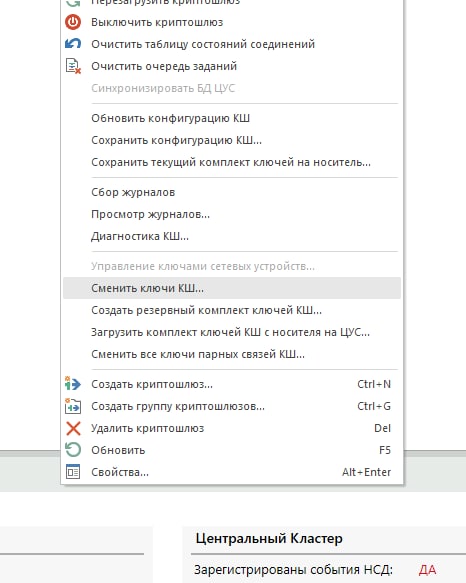Open Свойства... entry text
The height and width of the screenshot is (583, 466).
pos(120,472)
